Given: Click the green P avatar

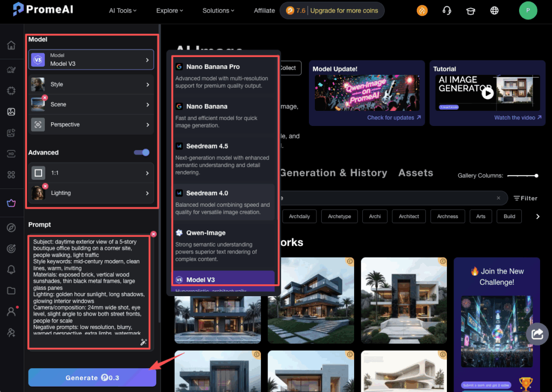Looking at the screenshot, I should (x=528, y=11).
